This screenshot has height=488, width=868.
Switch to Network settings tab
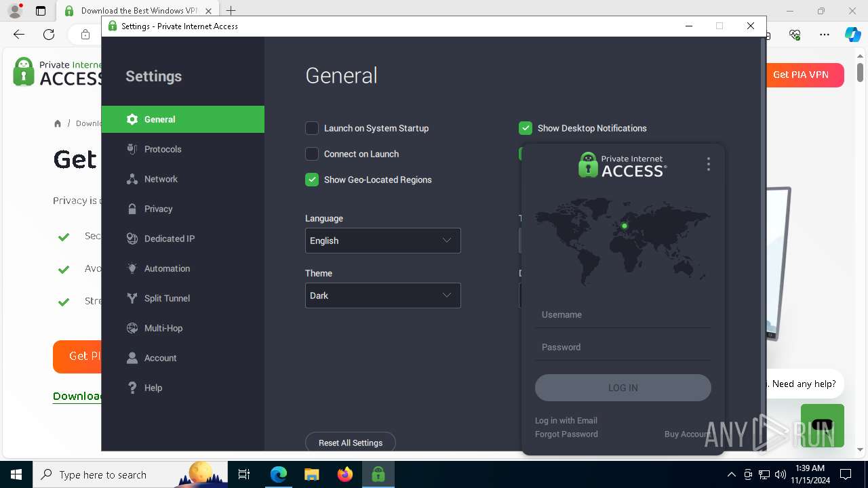click(183, 179)
